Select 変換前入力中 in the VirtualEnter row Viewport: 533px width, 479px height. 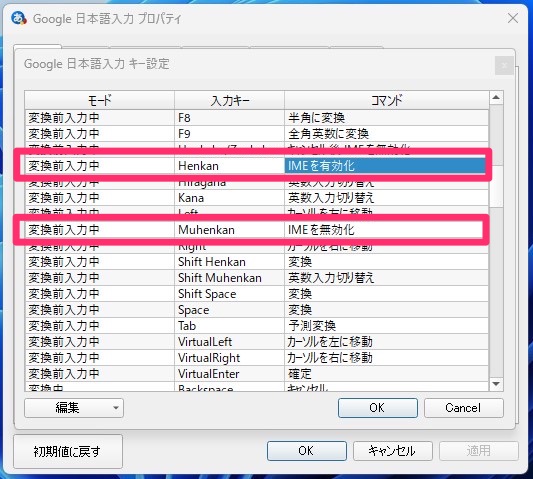point(100,374)
